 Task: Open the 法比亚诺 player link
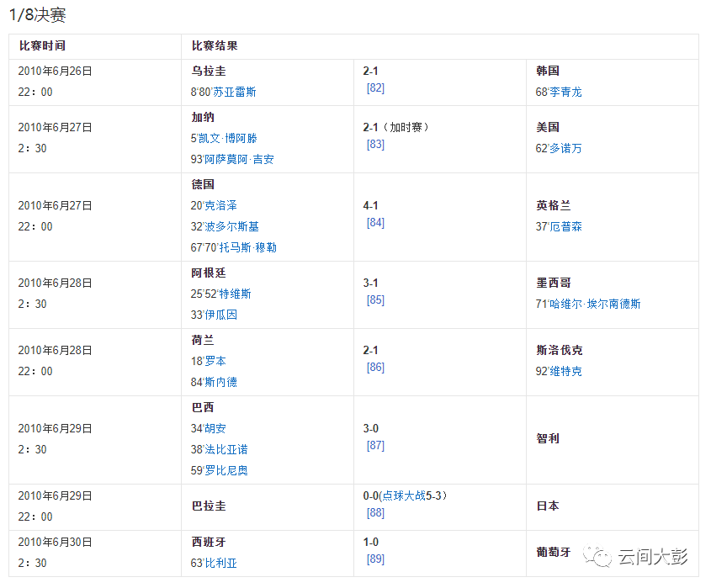pos(226,449)
